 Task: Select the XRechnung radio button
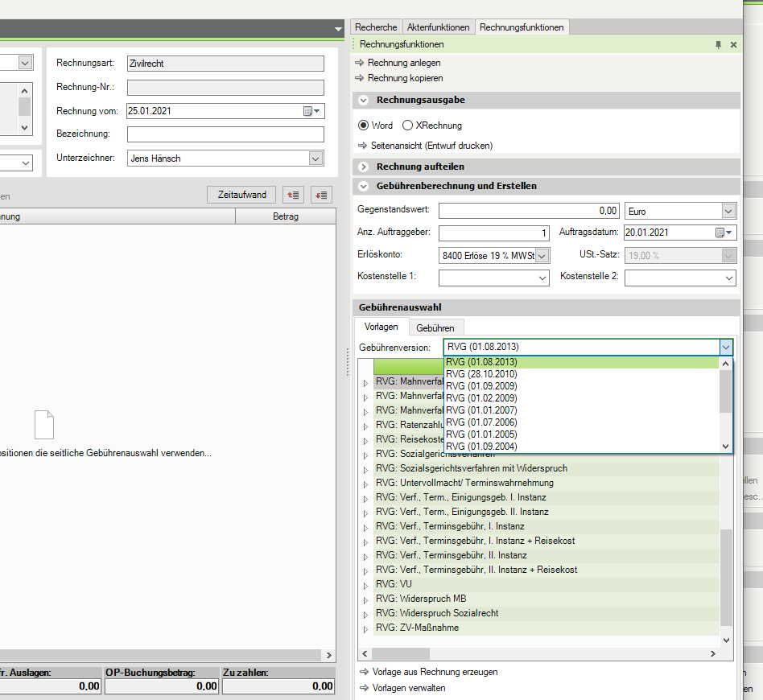pyautogui.click(x=408, y=126)
